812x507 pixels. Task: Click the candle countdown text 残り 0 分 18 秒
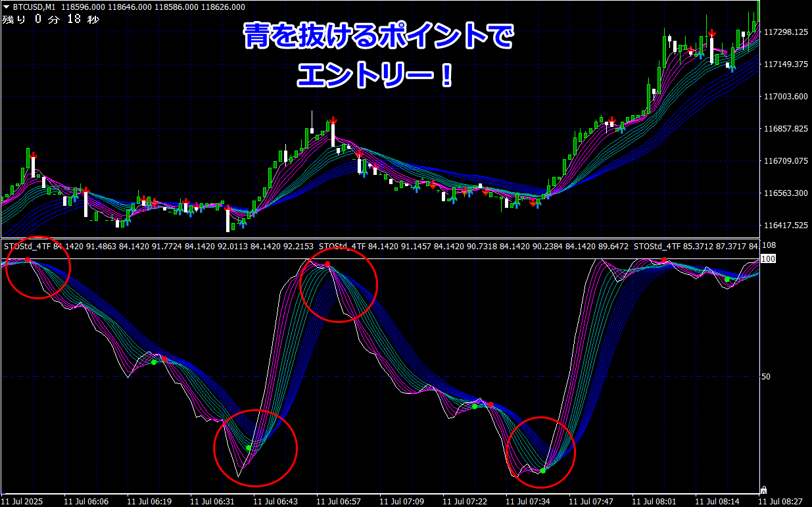(51, 19)
